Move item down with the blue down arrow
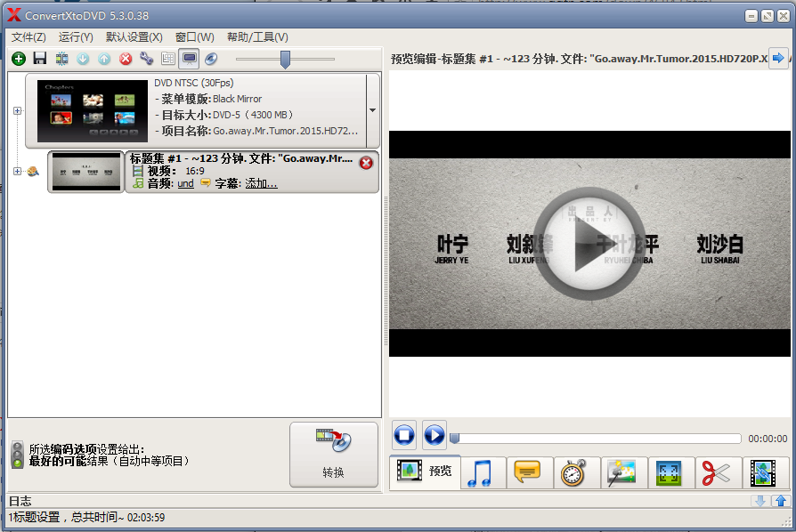The width and height of the screenshot is (796, 532). pyautogui.click(x=83, y=59)
